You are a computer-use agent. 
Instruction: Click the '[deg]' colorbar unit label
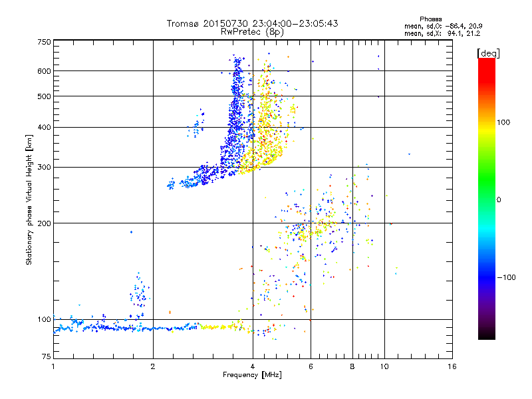[488, 53]
